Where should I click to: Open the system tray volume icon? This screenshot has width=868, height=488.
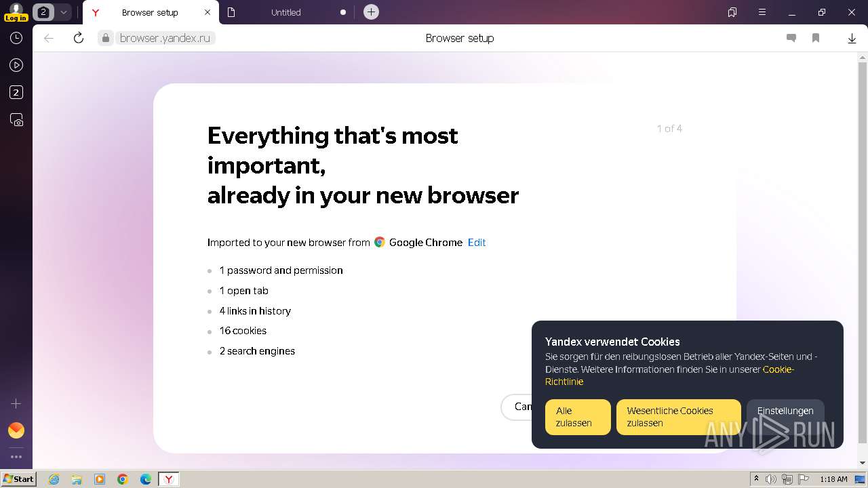tap(771, 479)
